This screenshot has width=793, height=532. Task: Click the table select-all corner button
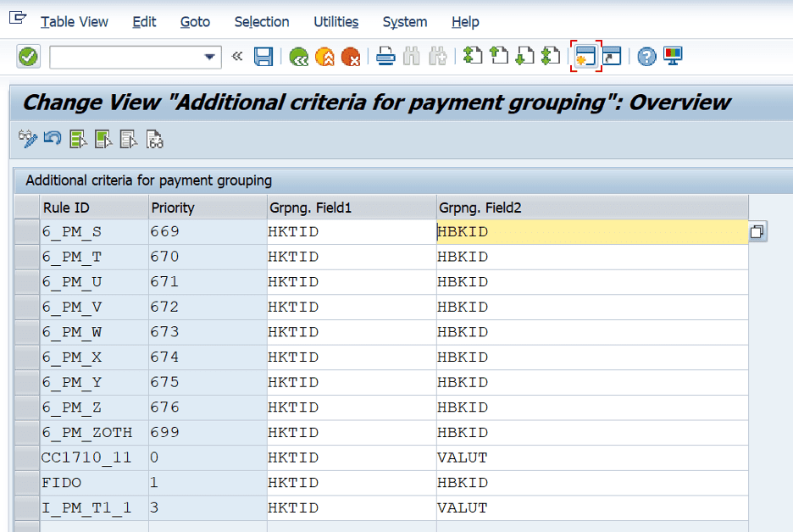click(x=27, y=208)
